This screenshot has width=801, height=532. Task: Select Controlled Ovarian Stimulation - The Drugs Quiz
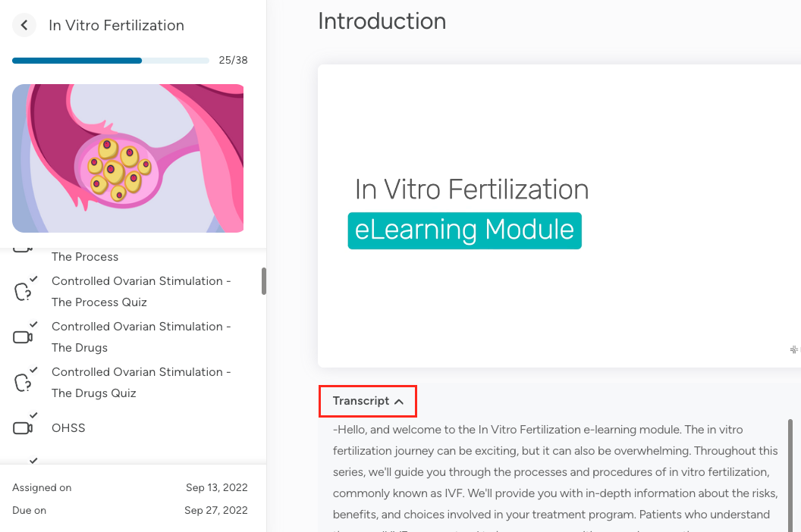[x=141, y=383]
